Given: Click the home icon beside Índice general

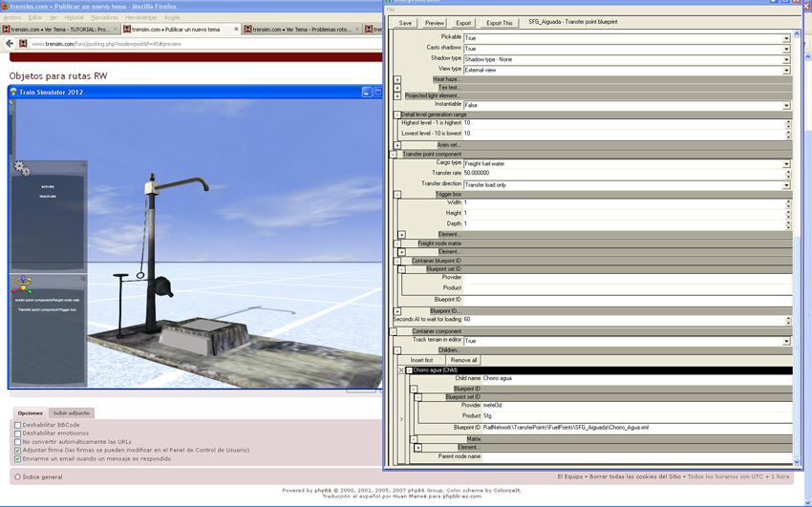Looking at the screenshot, I should pyautogui.click(x=17, y=476).
